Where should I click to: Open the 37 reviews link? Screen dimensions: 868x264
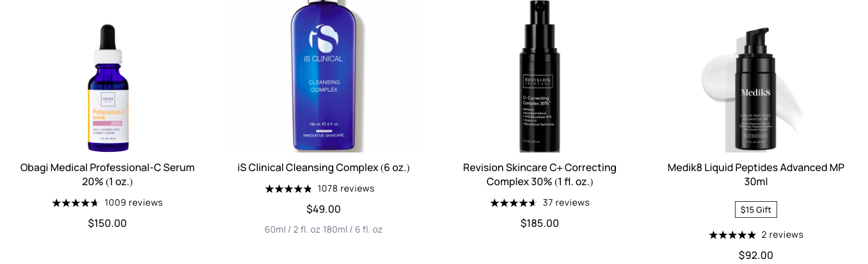point(566,202)
